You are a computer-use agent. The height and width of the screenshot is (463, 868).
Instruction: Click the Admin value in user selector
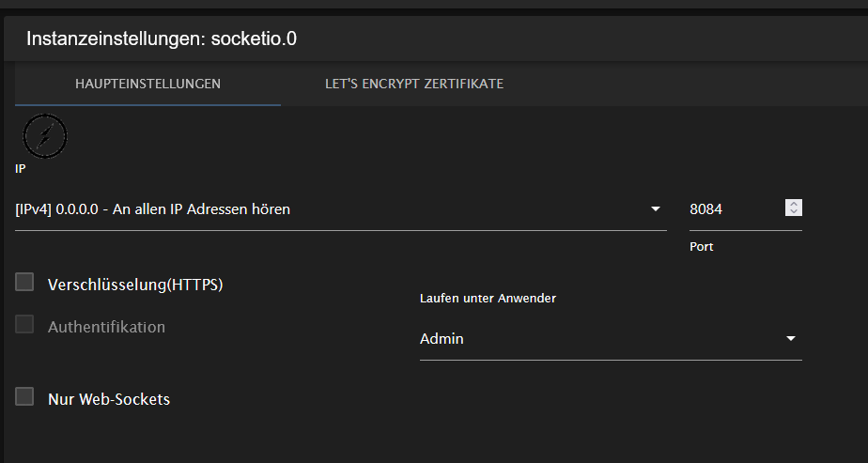pos(442,339)
